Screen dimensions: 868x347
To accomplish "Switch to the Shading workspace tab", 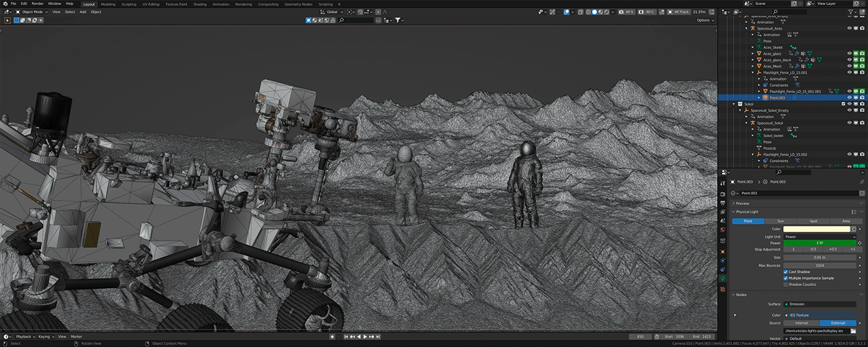I will 200,4.
